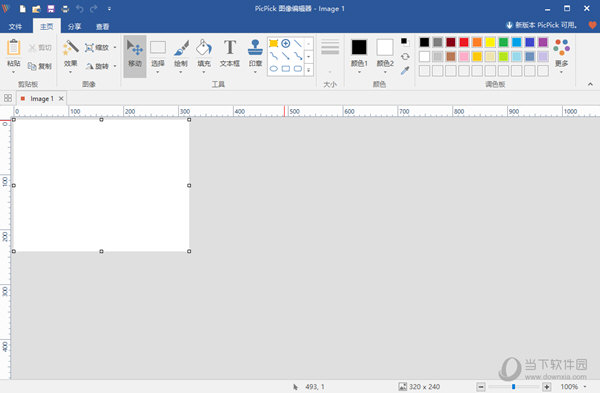
Task: Open the tab thumbnails grid view icon
Action: point(8,98)
